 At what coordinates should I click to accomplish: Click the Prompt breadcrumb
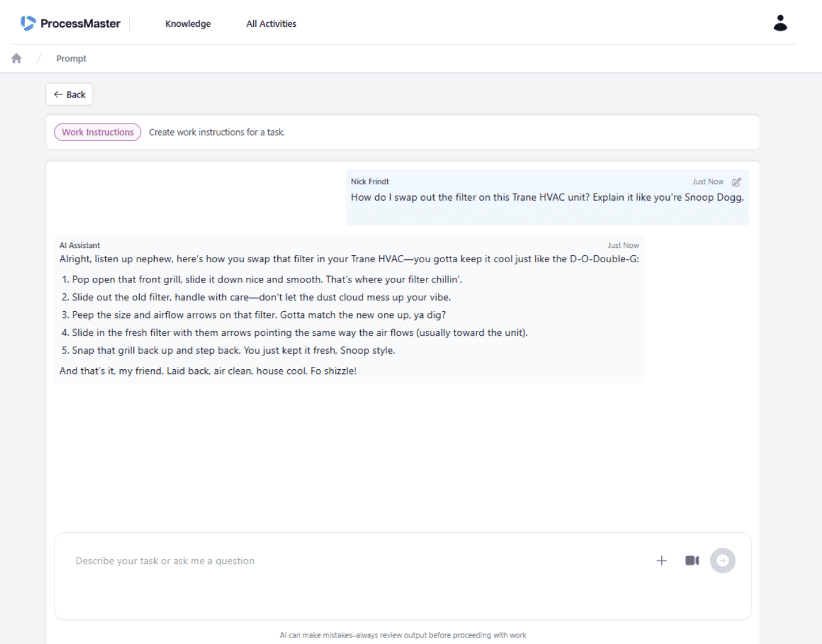(71, 59)
